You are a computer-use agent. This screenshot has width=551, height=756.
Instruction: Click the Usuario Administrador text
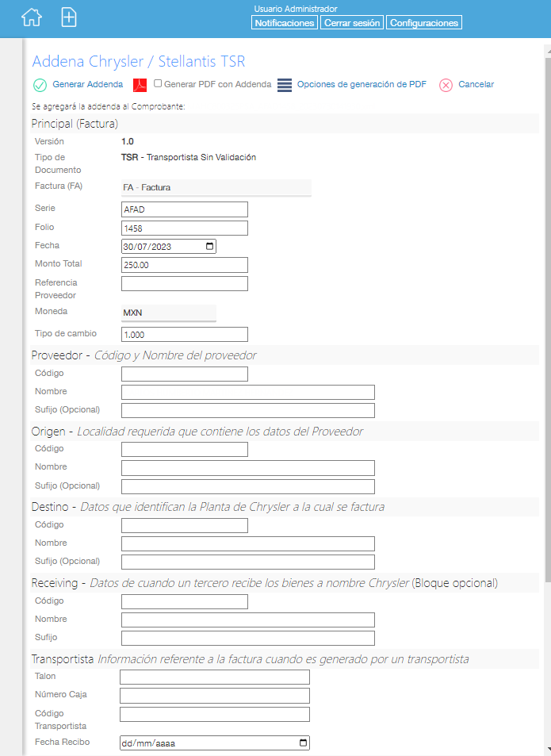(x=296, y=9)
